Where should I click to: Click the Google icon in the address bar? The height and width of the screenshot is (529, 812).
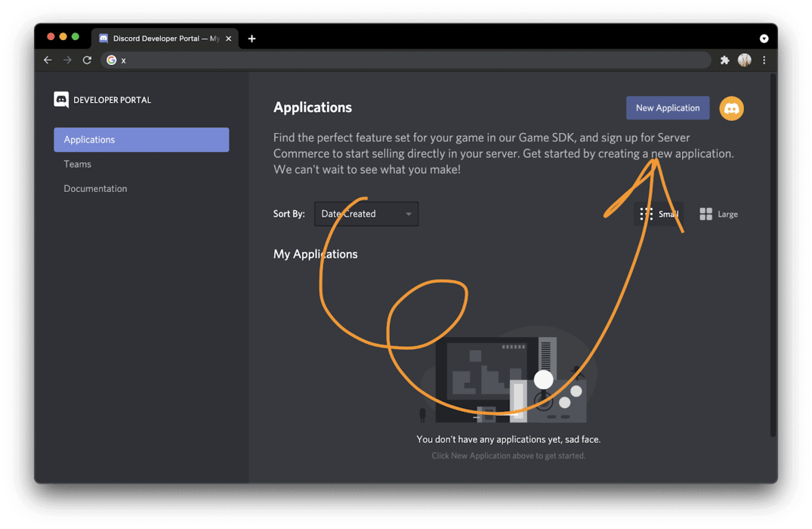(x=111, y=60)
